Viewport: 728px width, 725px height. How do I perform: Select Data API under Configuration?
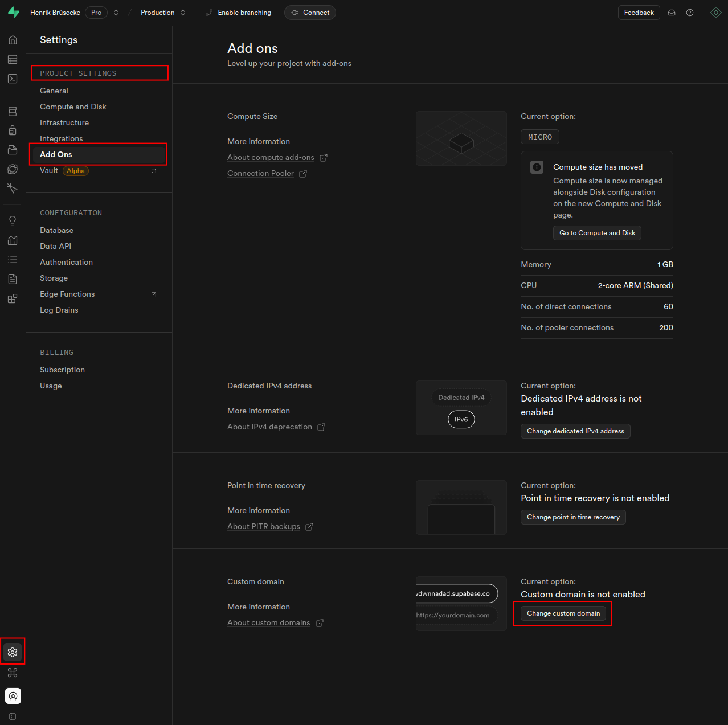[55, 246]
